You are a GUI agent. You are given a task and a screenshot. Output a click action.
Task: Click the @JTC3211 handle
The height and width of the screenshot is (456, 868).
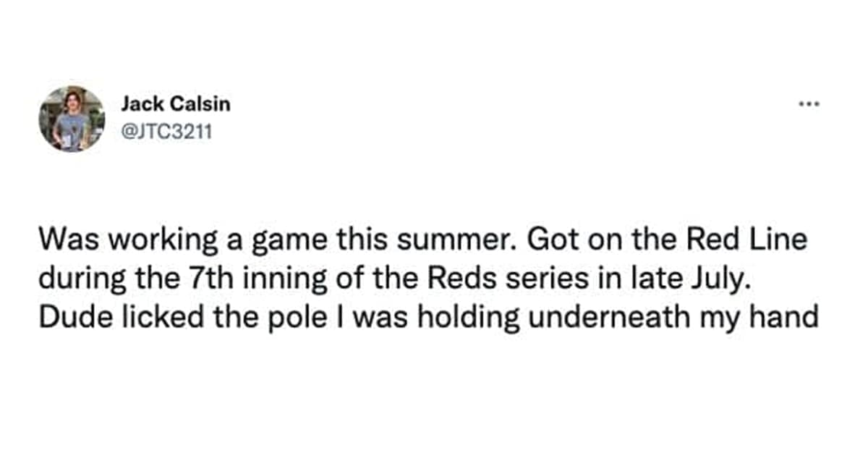pos(166,132)
